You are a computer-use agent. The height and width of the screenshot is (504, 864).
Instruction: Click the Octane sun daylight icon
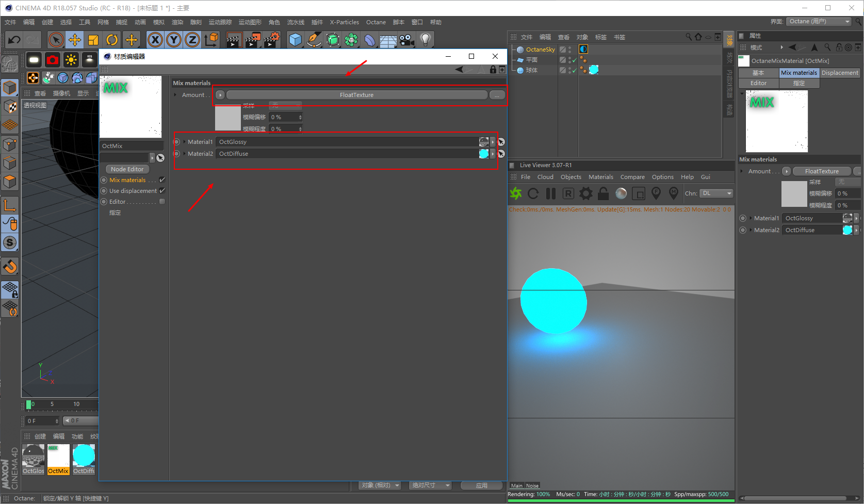pos(71,60)
